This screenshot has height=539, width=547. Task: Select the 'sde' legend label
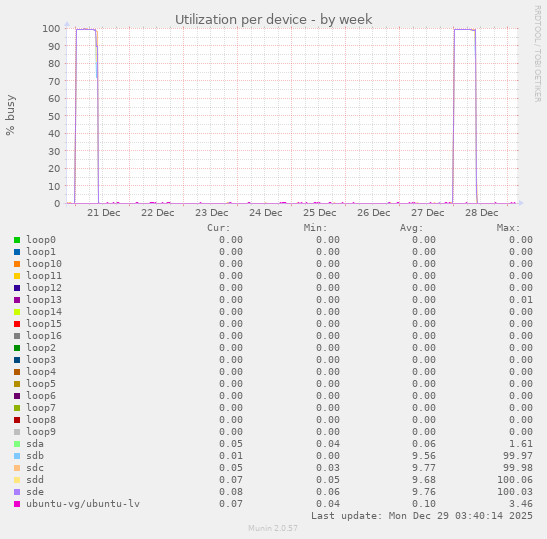[x=35, y=492]
